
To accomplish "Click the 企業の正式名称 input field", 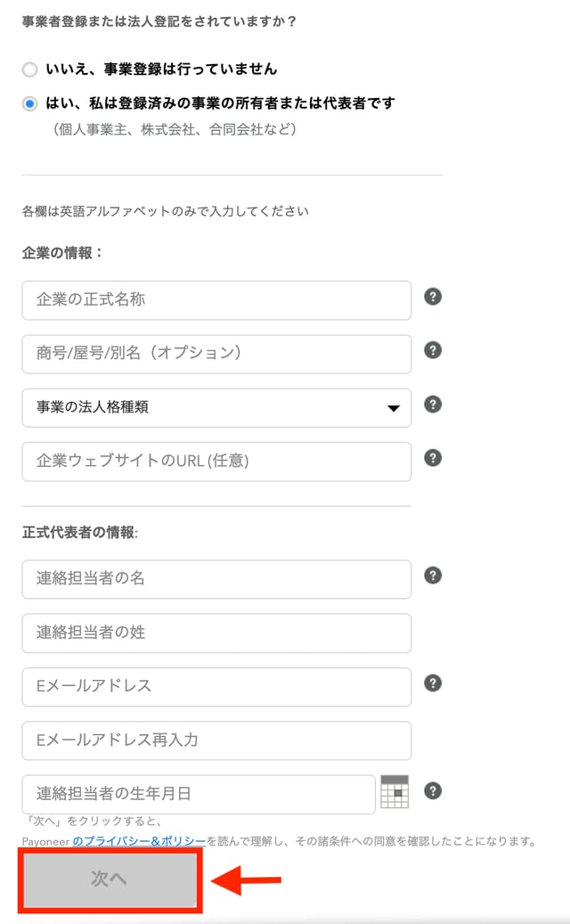I will 214,299.
